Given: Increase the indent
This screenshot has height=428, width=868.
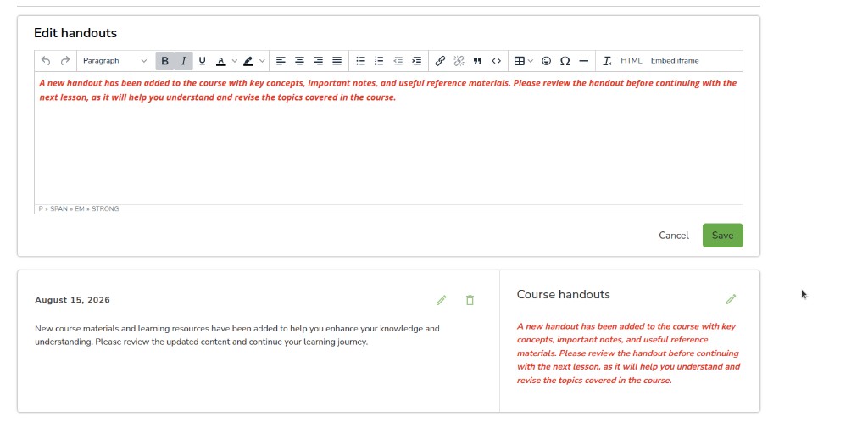Looking at the screenshot, I should coord(417,61).
